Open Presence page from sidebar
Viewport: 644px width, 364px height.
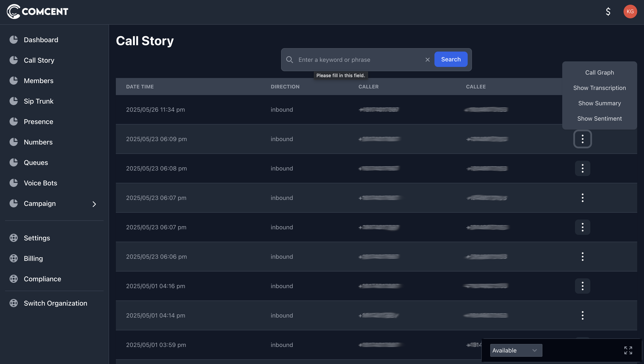(39, 122)
